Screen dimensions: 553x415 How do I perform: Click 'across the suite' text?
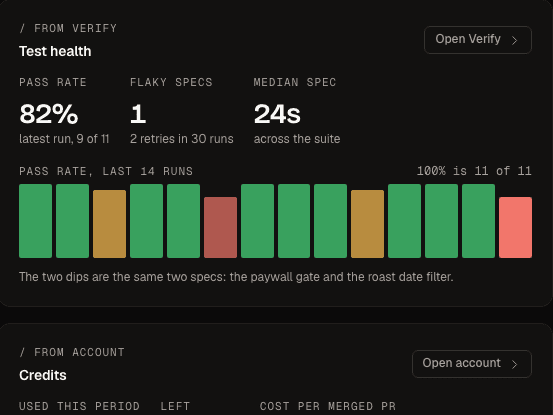pyautogui.click(x=297, y=139)
